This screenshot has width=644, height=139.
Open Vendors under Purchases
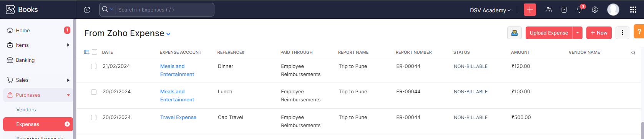[26, 109]
